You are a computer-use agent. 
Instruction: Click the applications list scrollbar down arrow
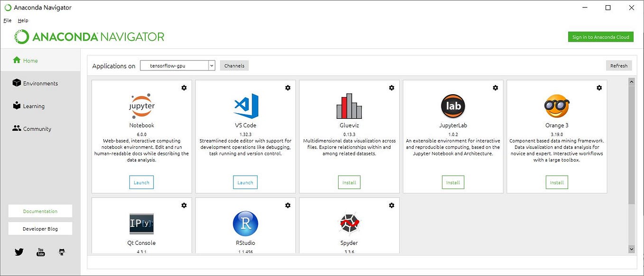pos(631,249)
